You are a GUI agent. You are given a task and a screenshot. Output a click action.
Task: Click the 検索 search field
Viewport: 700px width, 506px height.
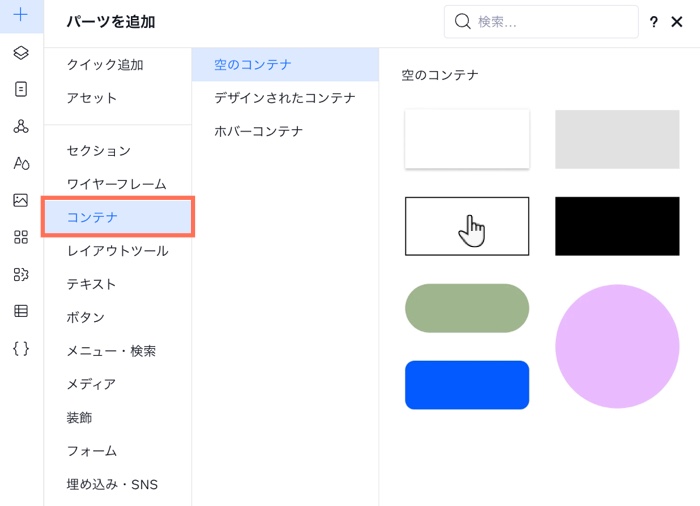pos(541,21)
